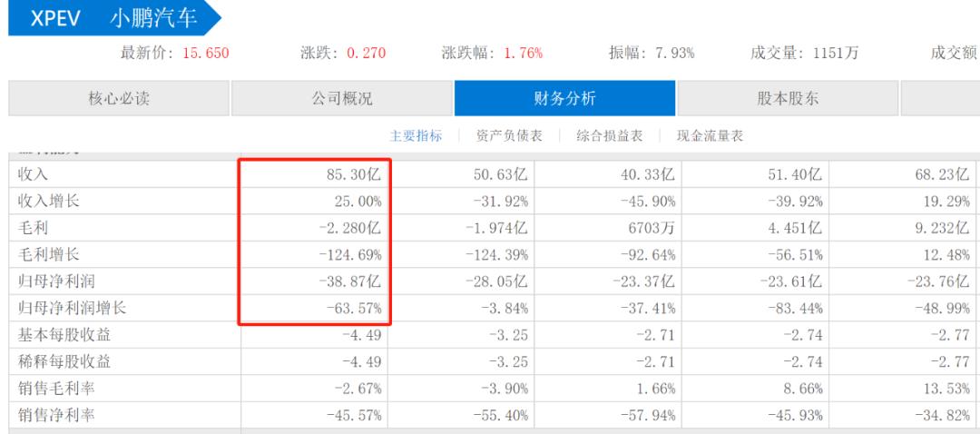The image size is (980, 434).
Task: Click the 68.23亿 revenue cell
Action: click(x=942, y=174)
